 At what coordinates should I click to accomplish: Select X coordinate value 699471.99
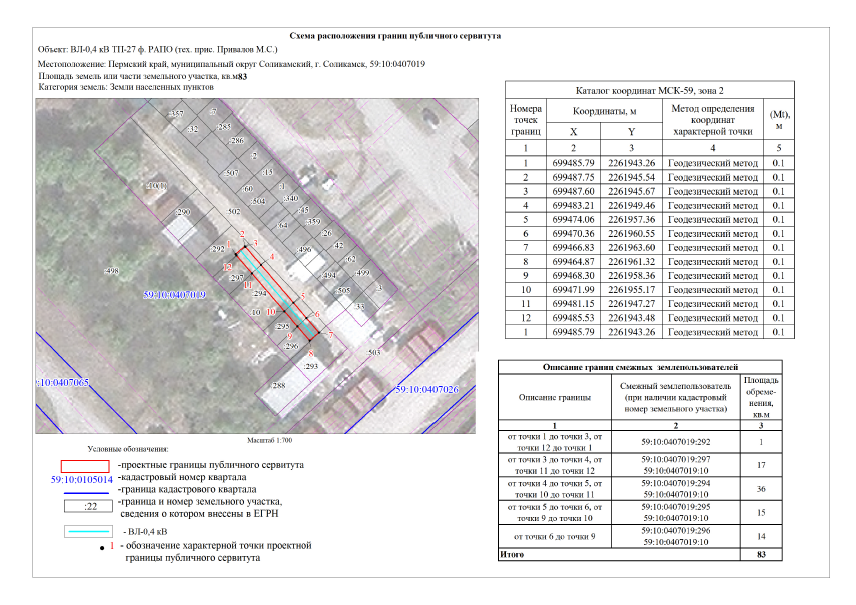[573, 290]
